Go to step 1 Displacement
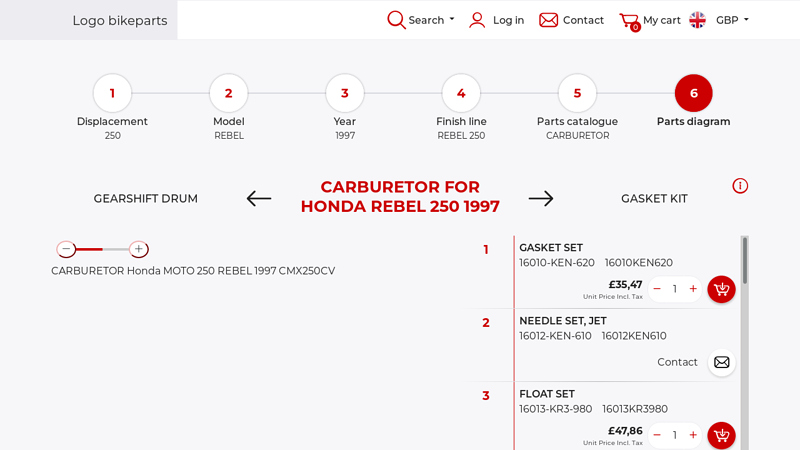This screenshot has width=800, height=450. (112, 93)
